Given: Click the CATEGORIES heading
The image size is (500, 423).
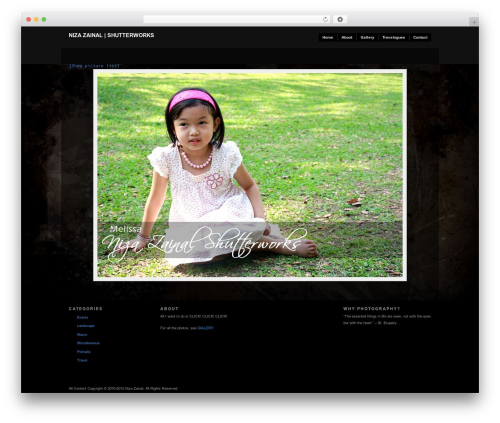Looking at the screenshot, I should [x=86, y=309].
